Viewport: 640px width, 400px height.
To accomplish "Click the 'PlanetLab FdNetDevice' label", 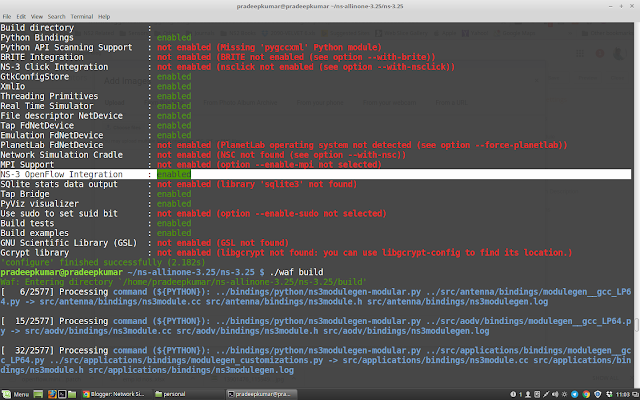I will coord(52,145).
